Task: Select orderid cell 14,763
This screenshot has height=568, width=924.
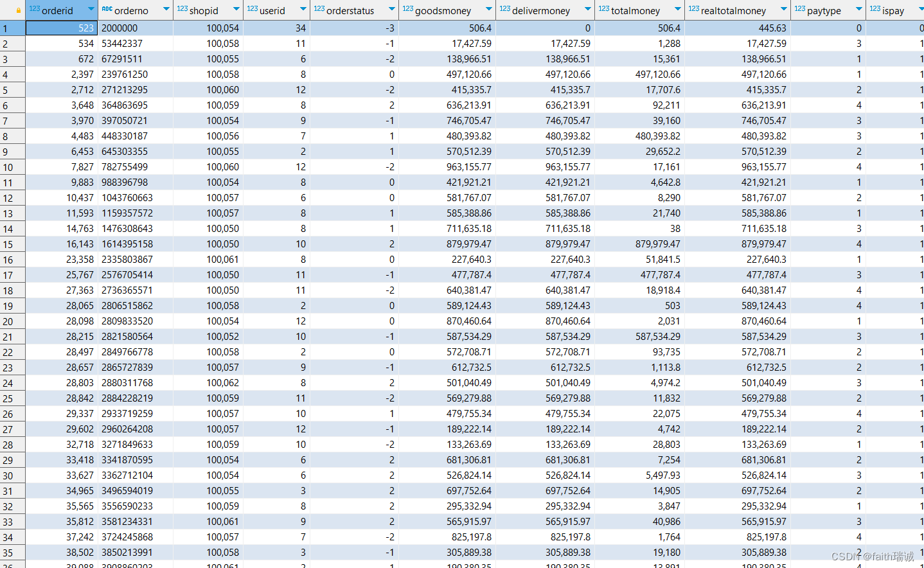Action: [62, 229]
